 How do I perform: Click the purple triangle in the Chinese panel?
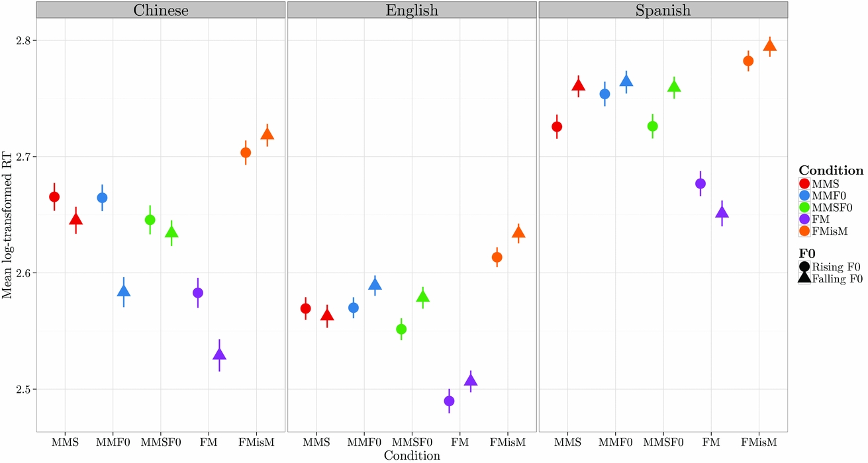(x=219, y=355)
